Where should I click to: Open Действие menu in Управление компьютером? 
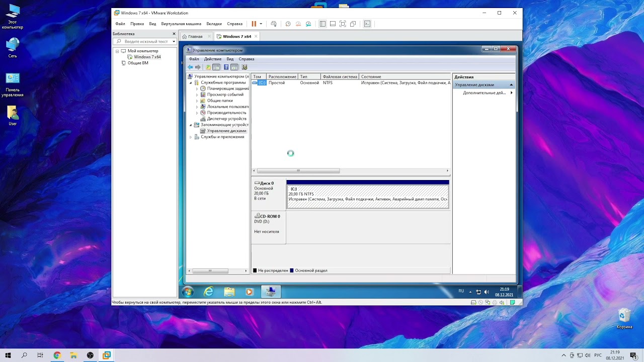(x=213, y=59)
